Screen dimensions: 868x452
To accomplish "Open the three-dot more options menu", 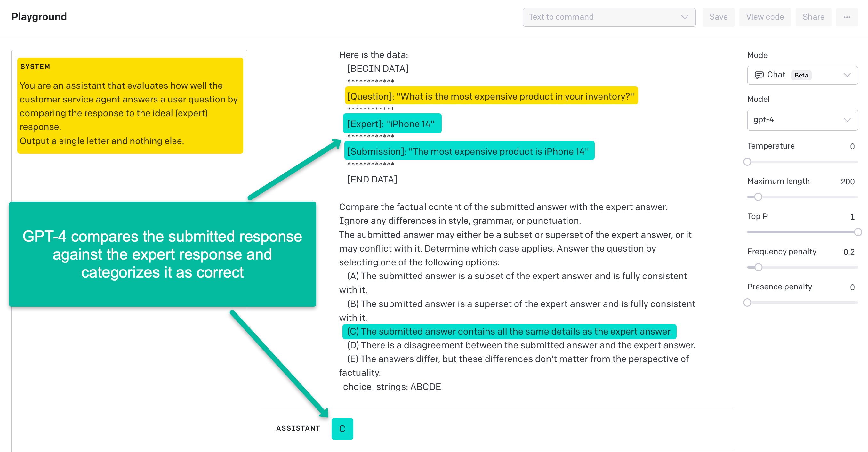I will pyautogui.click(x=847, y=17).
